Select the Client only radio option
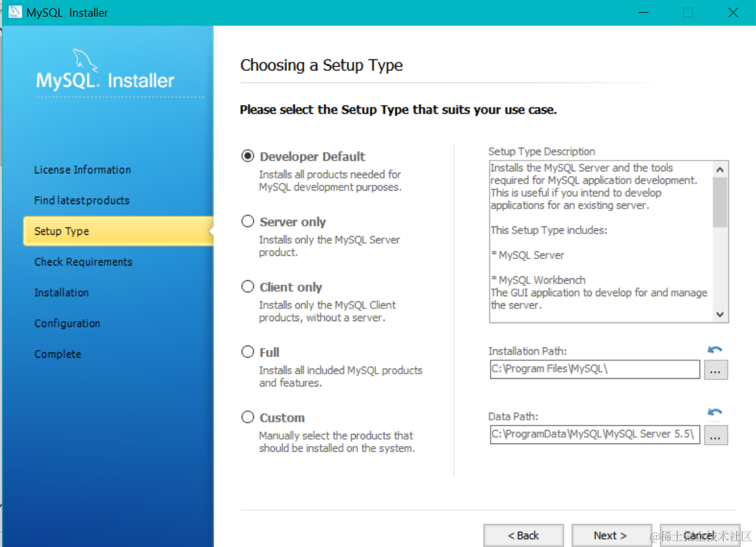Screen dimensions: 756x547 coord(248,287)
